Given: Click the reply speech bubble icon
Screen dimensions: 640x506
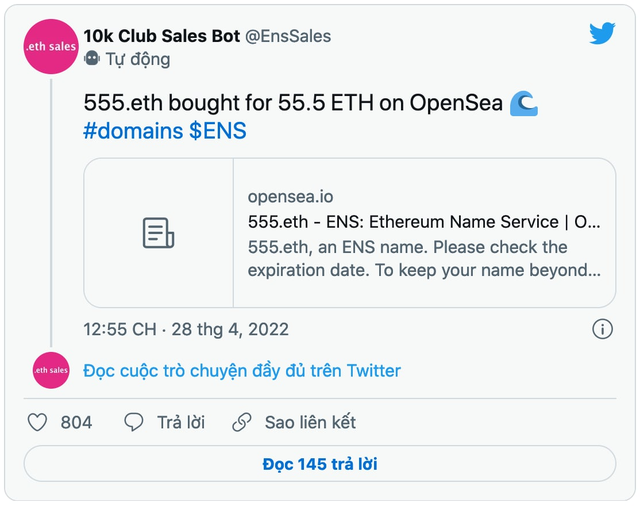Looking at the screenshot, I should click(133, 422).
